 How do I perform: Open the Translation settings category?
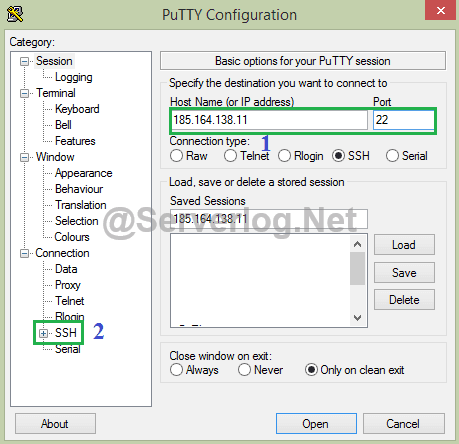80,205
